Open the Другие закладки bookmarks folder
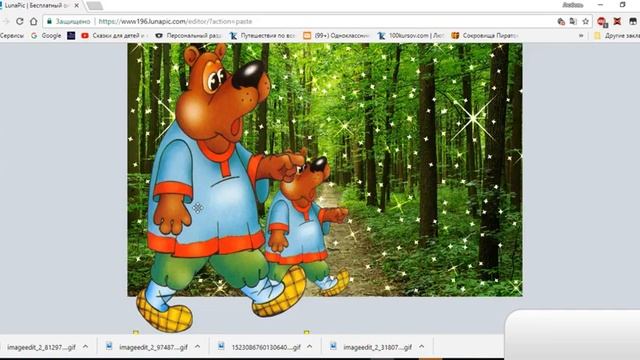Viewport: 640px width, 360px height. [x=617, y=36]
